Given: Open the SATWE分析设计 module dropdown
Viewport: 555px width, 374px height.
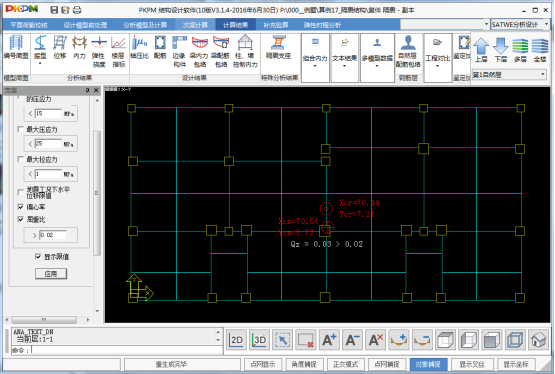Looking at the screenshot, I should pyautogui.click(x=520, y=24).
